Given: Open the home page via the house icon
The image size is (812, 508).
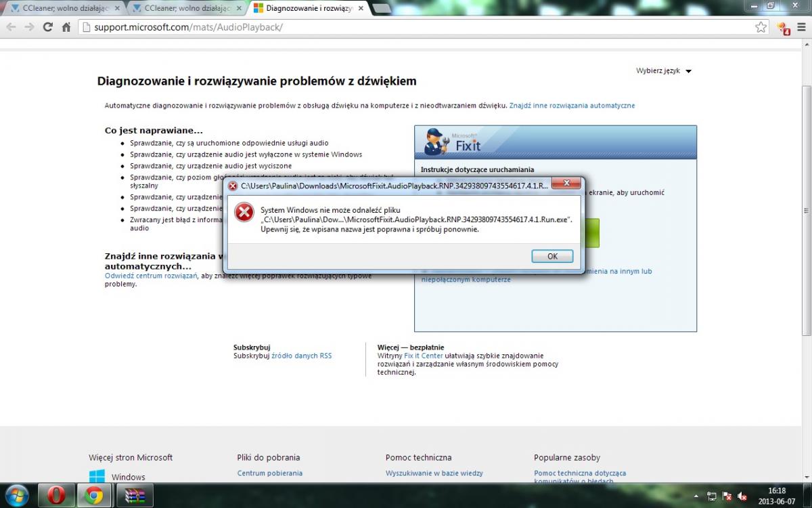Looking at the screenshot, I should click(x=66, y=27).
